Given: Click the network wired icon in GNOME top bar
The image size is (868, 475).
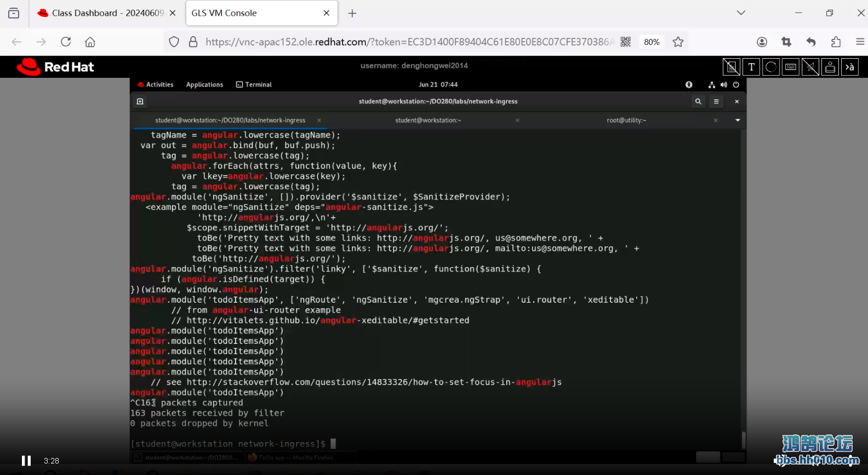Looking at the screenshot, I should coord(712,84).
